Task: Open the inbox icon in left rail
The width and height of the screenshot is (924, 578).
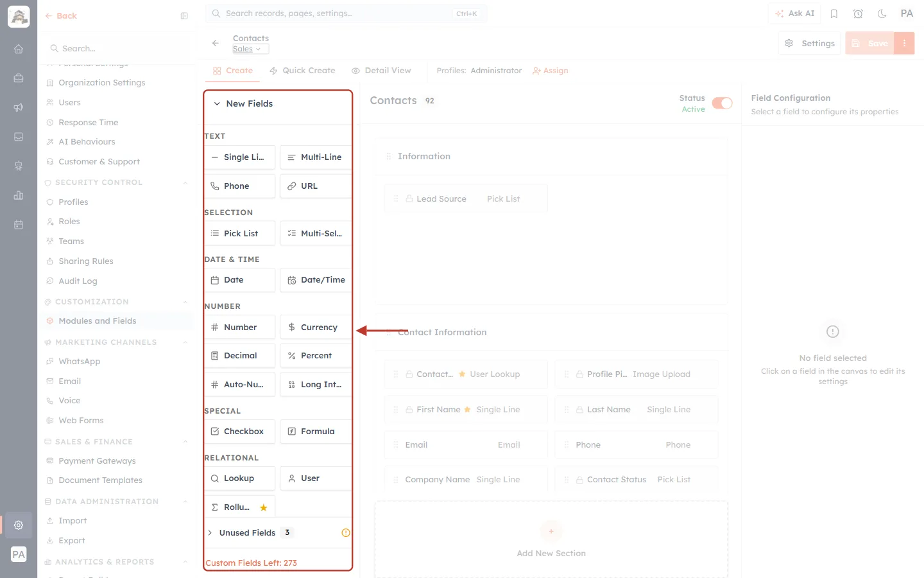Action: coord(19,137)
